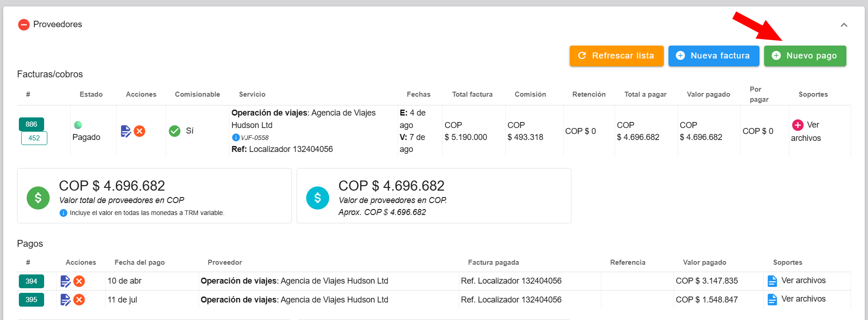Viewport: 868px width, 320px height.
Task: Add a payment with Nuevo pago
Action: point(805,56)
